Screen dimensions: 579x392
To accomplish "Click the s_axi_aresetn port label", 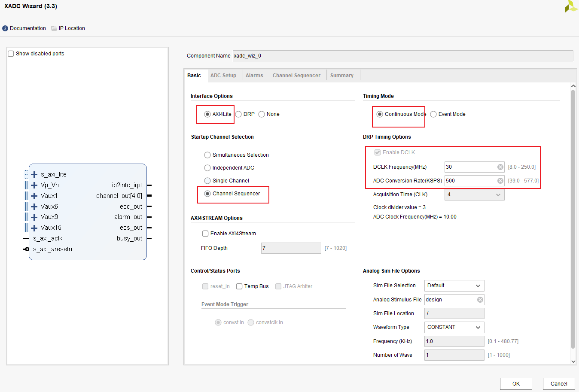I will [x=52, y=249].
